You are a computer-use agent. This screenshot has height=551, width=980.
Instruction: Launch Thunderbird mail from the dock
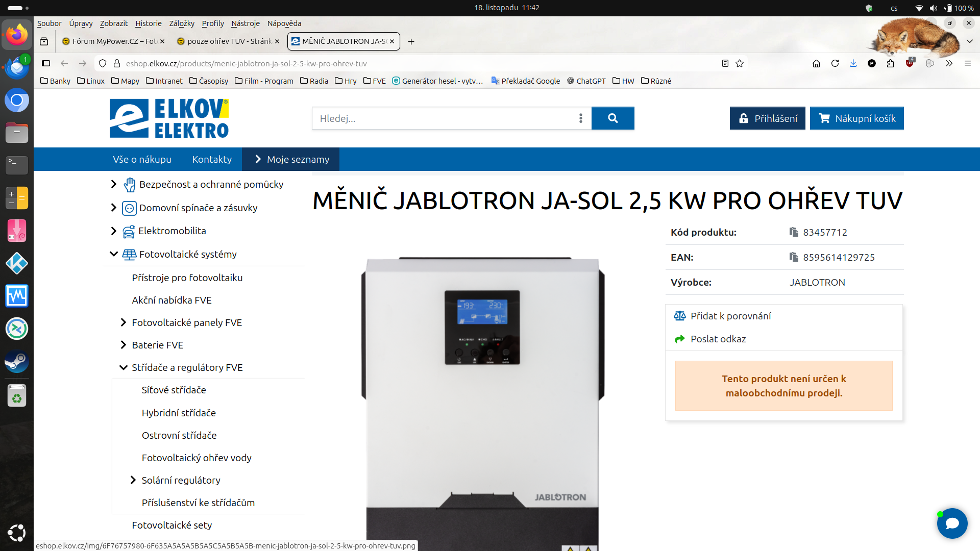pyautogui.click(x=17, y=67)
